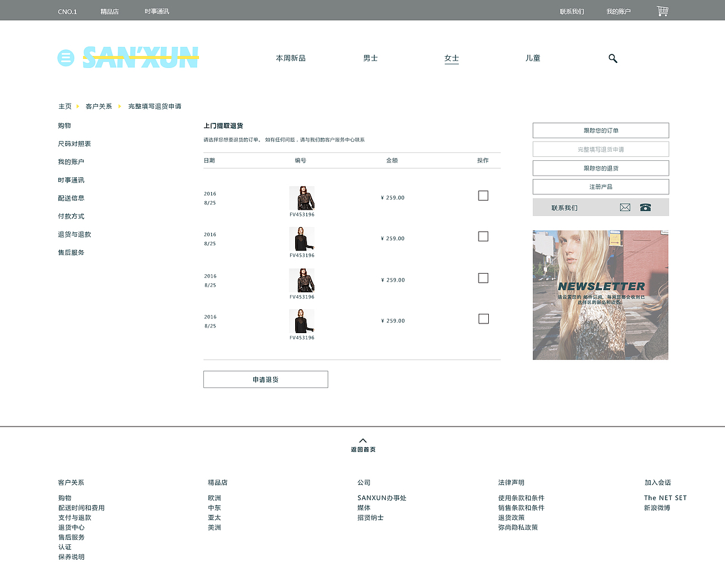Open the fourth order product thumbnail

coord(302,321)
